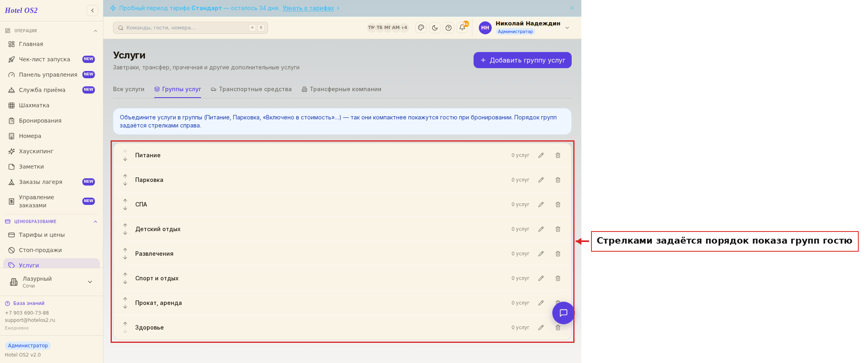Click Добавить группу услуг button

click(522, 60)
